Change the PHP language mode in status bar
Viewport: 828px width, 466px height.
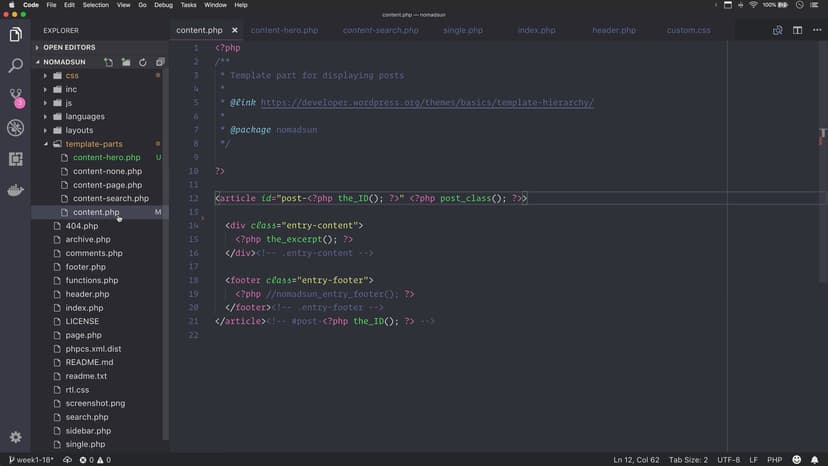[774, 460]
